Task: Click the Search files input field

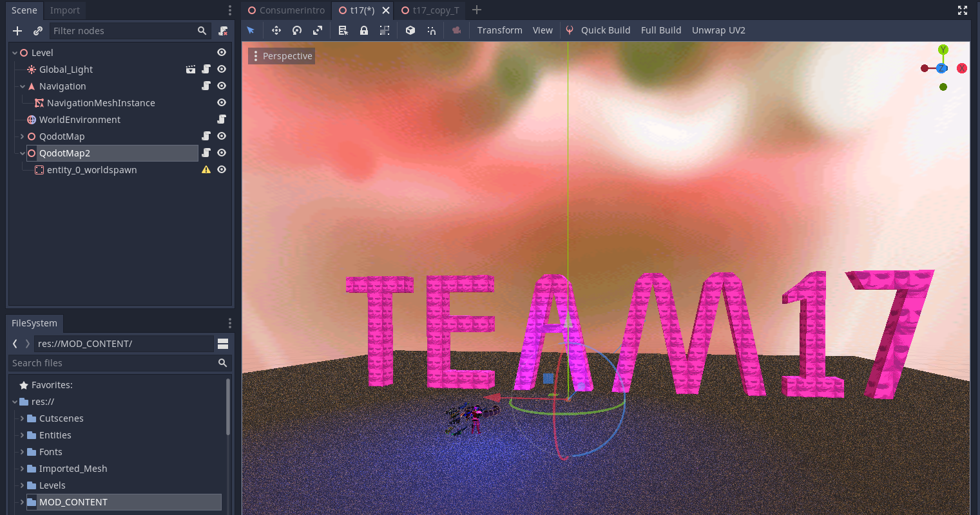Action: point(120,363)
